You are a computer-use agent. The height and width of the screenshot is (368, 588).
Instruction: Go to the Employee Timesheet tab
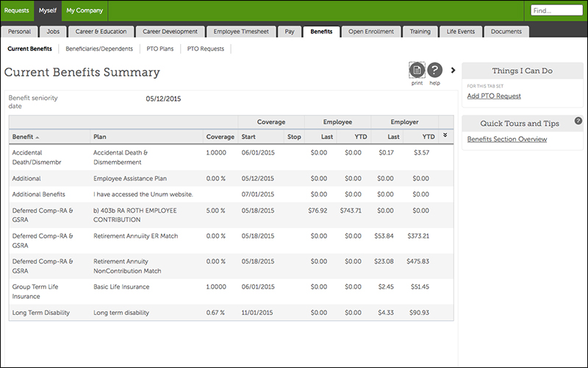241,32
